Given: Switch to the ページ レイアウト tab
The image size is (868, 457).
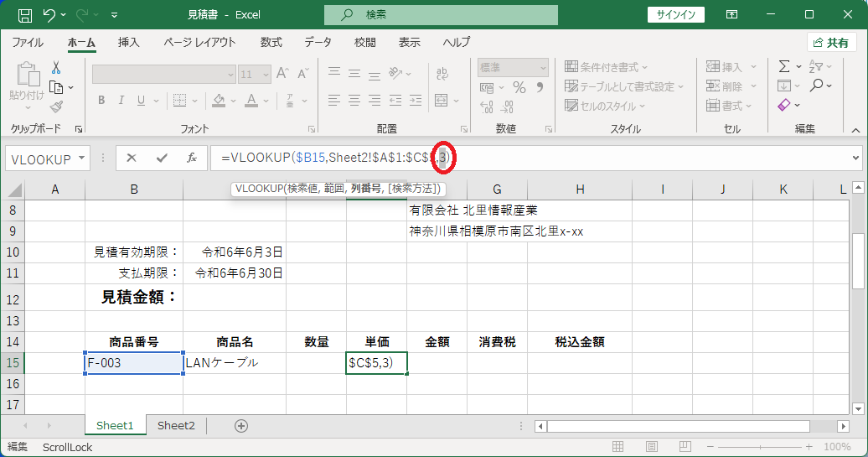Looking at the screenshot, I should tap(200, 43).
